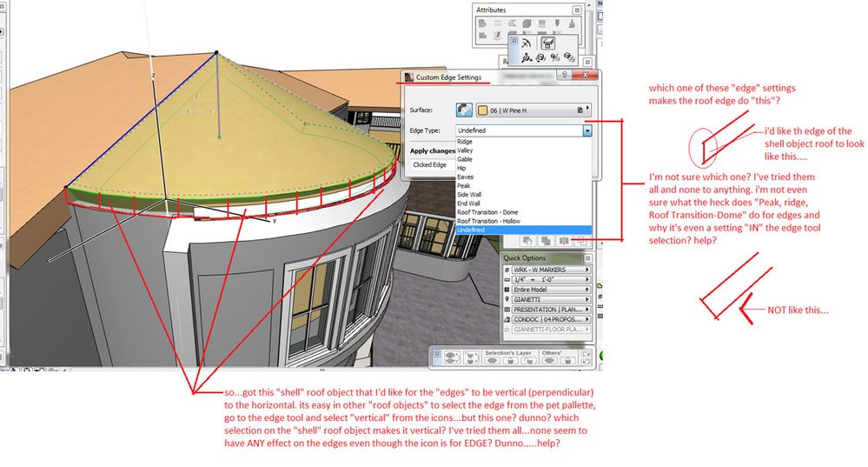
Task: Open the Edge Type dropdown arrow
Action: pos(586,130)
